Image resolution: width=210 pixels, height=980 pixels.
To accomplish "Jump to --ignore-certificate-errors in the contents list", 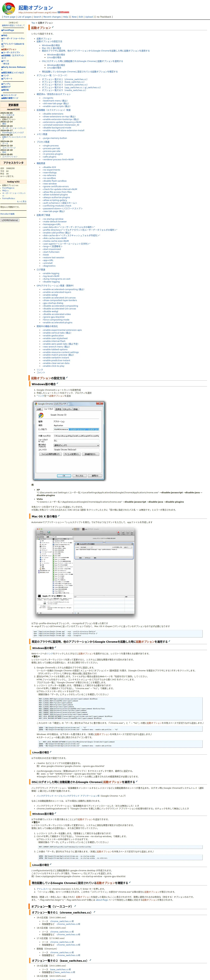I will pyautogui.click(x=55, y=186).
